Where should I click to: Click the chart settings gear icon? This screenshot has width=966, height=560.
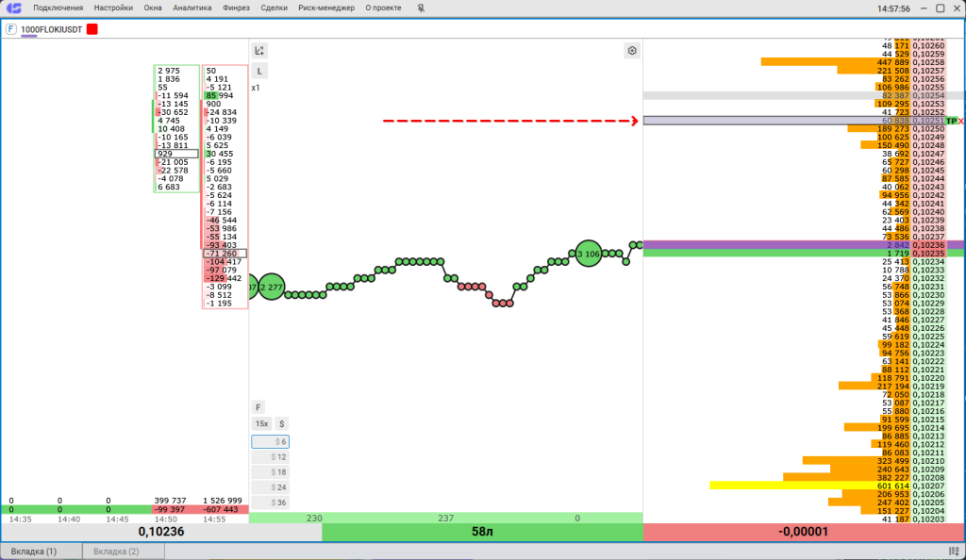[x=631, y=51]
